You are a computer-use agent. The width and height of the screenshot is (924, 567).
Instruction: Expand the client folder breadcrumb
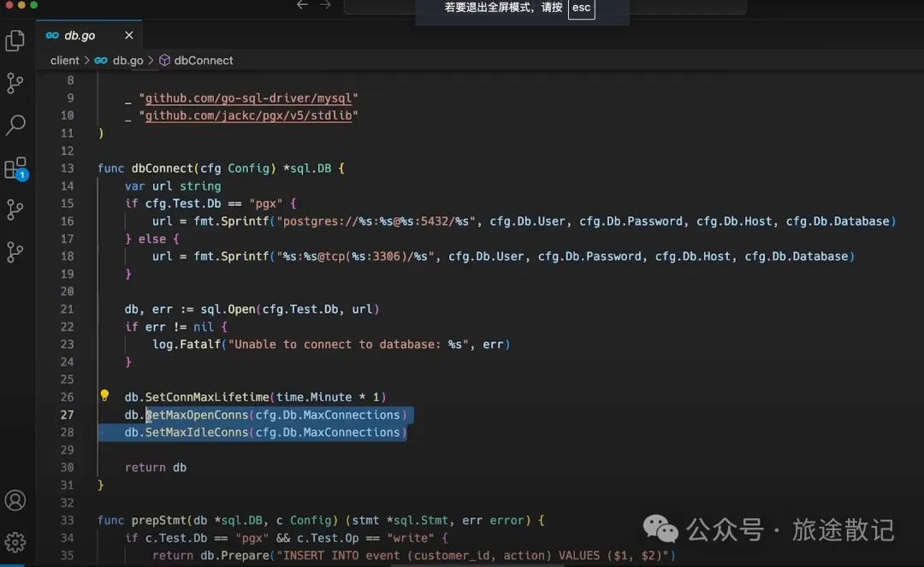tap(64, 61)
